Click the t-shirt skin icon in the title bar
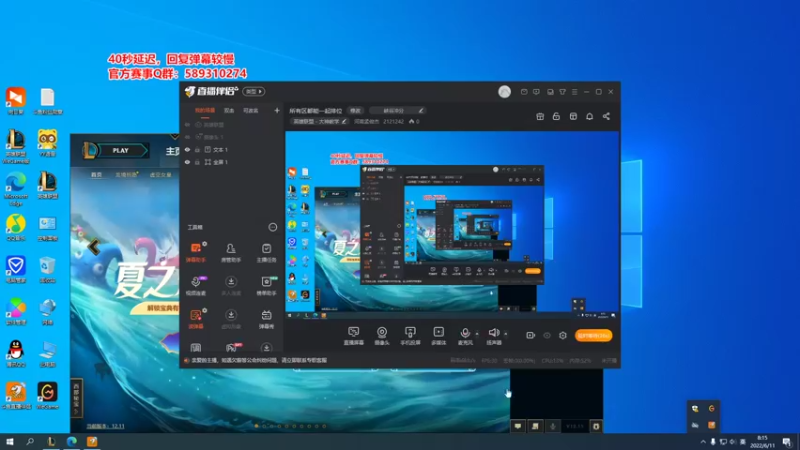Image resolution: width=800 pixels, height=450 pixels. (562, 92)
